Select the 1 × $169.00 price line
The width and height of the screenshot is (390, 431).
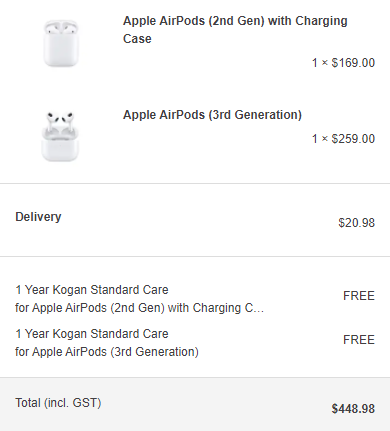343,63
